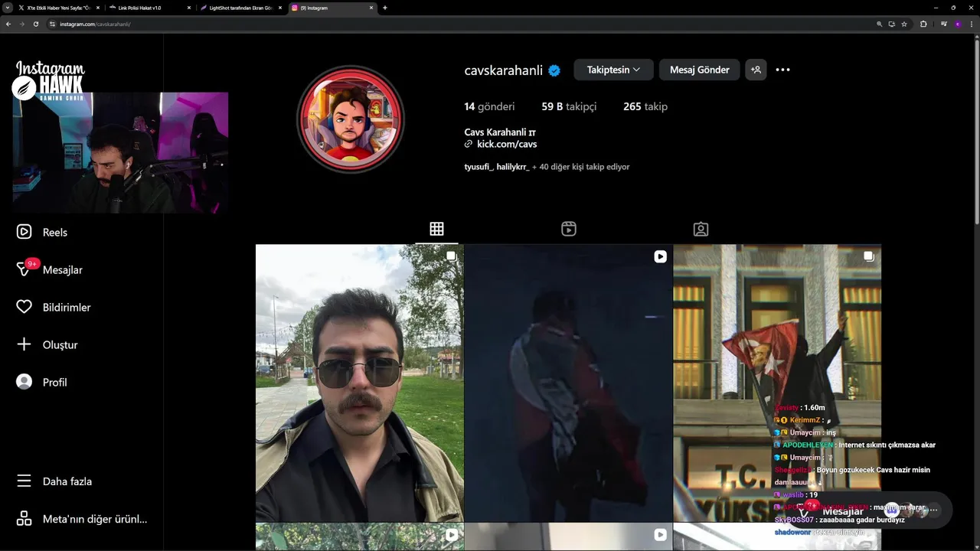Viewport: 980px width, 551px height.
Task: Open Reels from the sidebar
Action: click(x=42, y=232)
